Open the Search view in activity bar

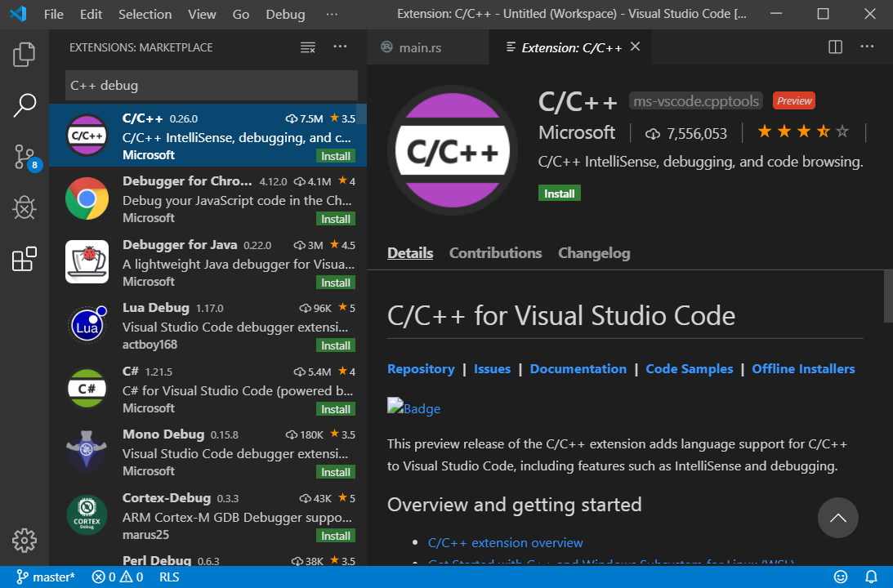tap(24, 106)
